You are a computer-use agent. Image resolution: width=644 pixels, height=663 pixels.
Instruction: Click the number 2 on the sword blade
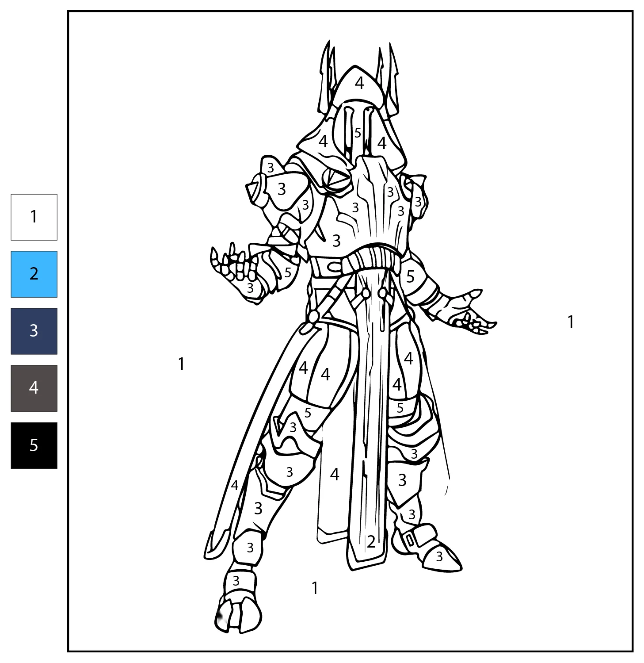[371, 541]
